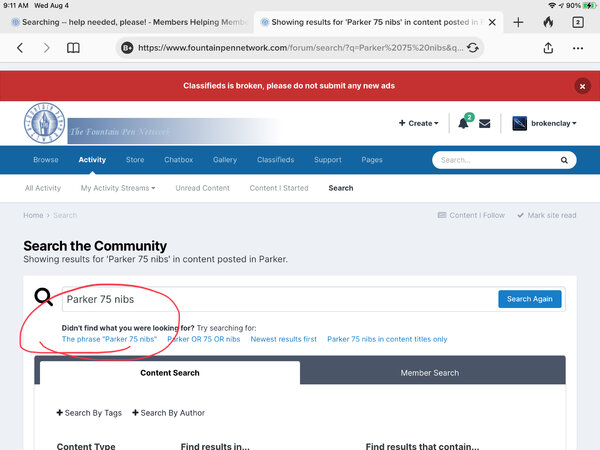Image resolution: width=600 pixels, height=450 pixels.
Task: Dismiss the red Classifieds broken banner
Action: [582, 86]
